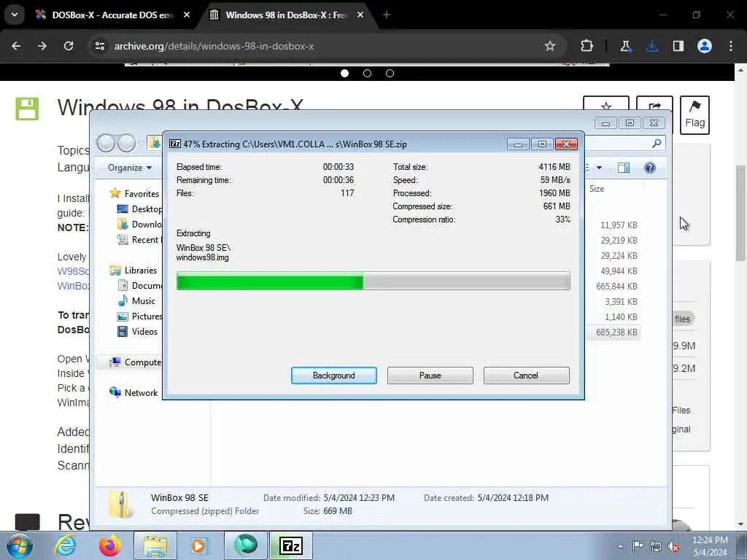This screenshot has width=747, height=560.
Task: Show hidden tray icons arrow
Action: pos(620,546)
